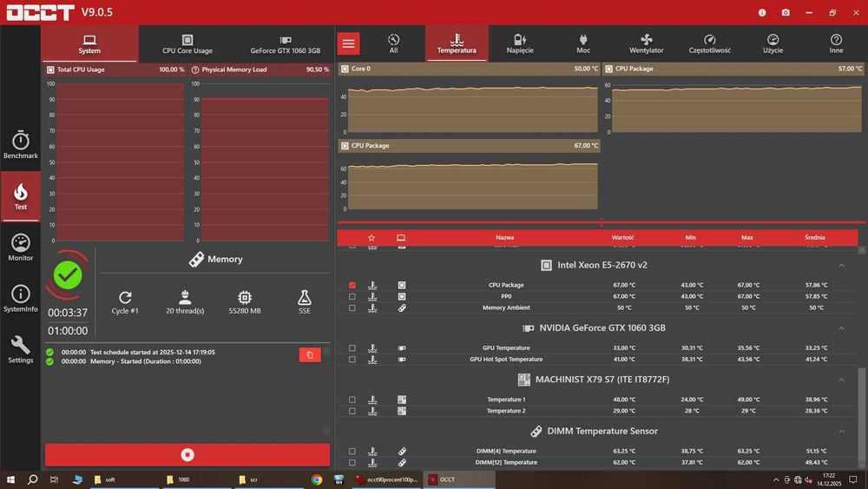Sort by Max column

click(x=747, y=238)
